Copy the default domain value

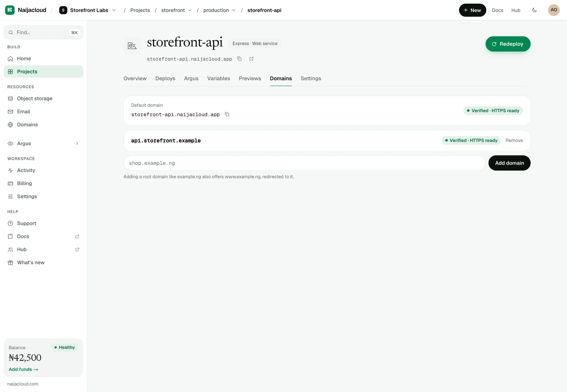point(227,114)
